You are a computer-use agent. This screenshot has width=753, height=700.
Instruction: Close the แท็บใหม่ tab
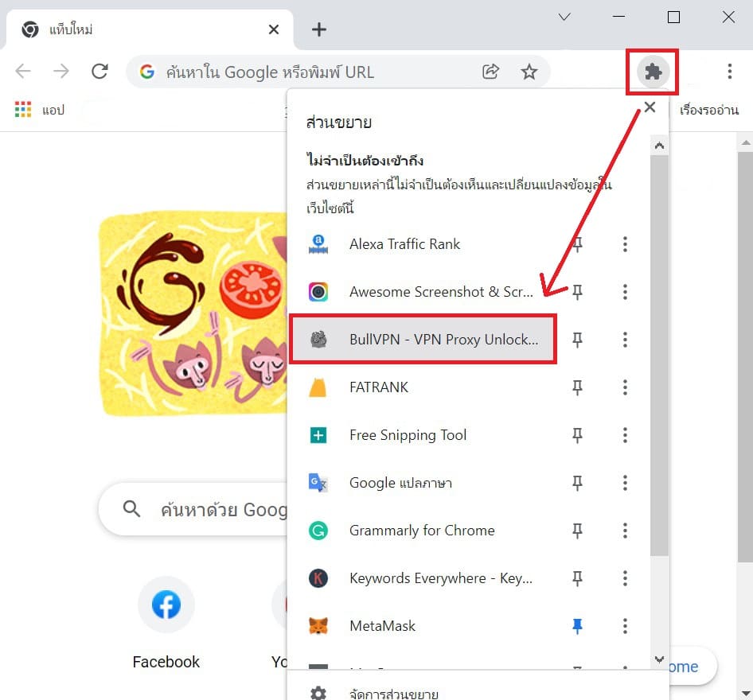pos(274,29)
